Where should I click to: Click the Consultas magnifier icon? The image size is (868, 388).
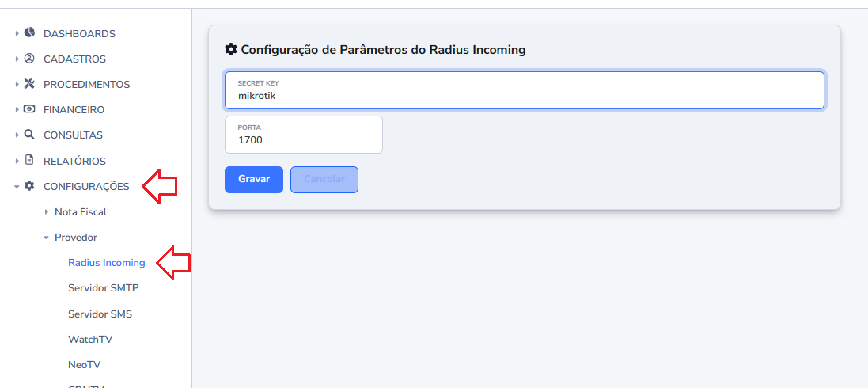30,135
